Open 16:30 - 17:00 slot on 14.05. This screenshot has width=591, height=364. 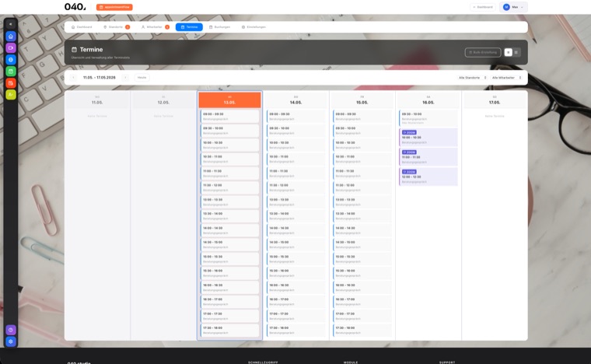(x=295, y=302)
